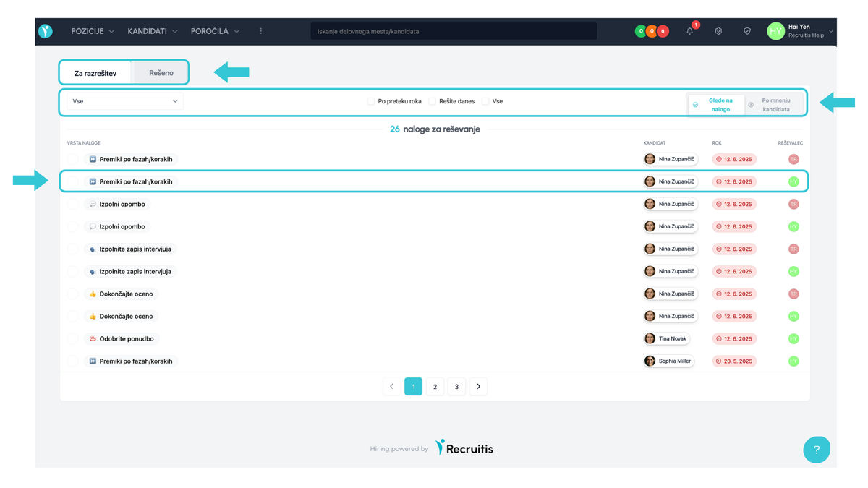This screenshot has width=868, height=488.
Task: Check the circle for Sophia Miller's Premiki task
Action: tap(72, 361)
